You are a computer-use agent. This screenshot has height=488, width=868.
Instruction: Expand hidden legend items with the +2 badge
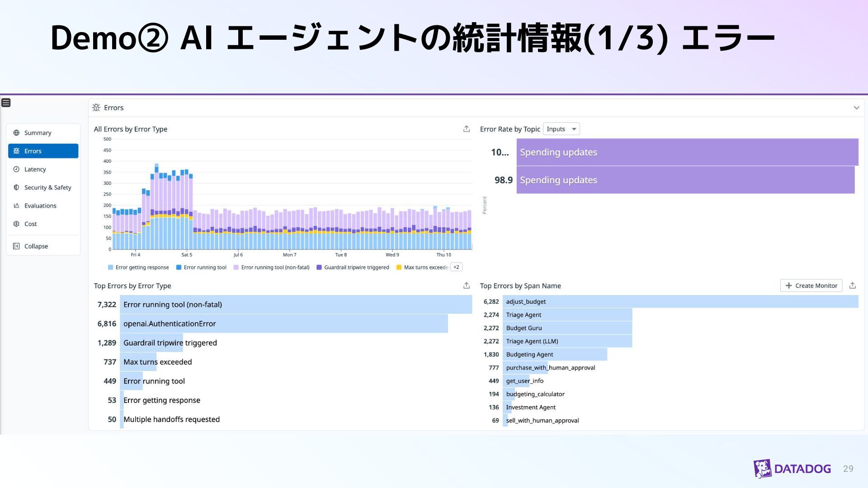456,267
